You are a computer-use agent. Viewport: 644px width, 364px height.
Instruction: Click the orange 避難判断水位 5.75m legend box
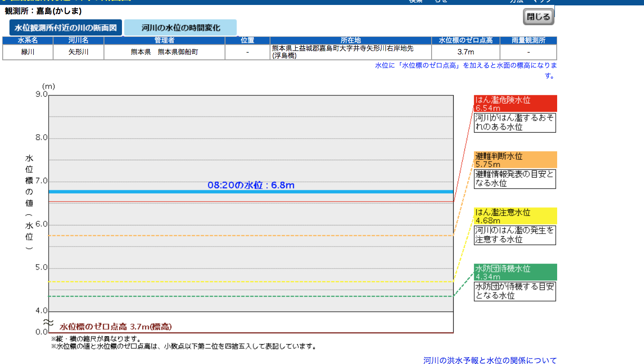pyautogui.click(x=515, y=160)
